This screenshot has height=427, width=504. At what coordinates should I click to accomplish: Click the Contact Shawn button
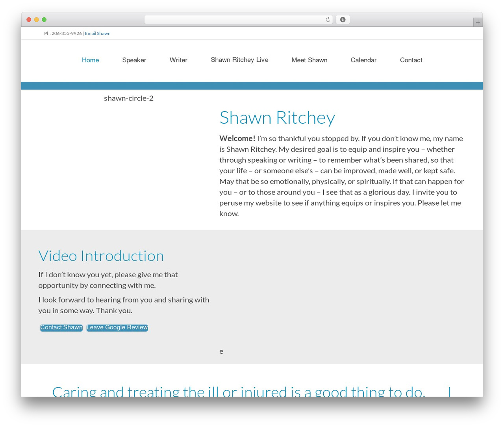tap(61, 328)
